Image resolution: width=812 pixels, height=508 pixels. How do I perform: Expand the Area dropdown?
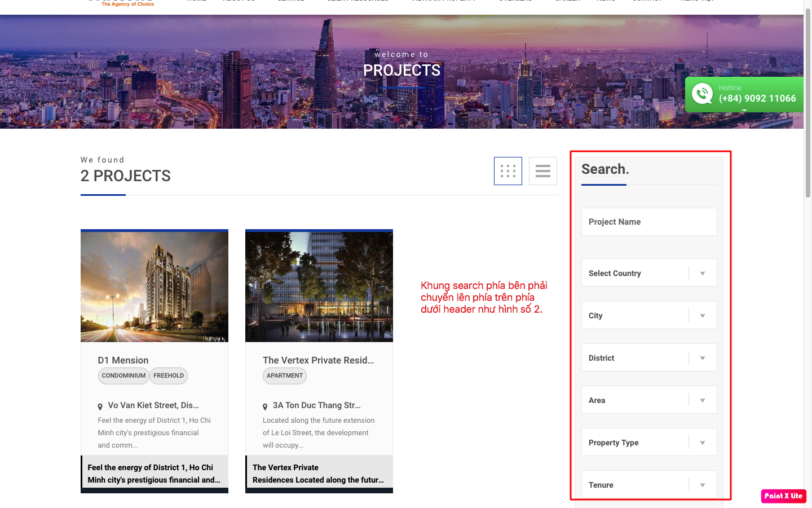pos(649,400)
